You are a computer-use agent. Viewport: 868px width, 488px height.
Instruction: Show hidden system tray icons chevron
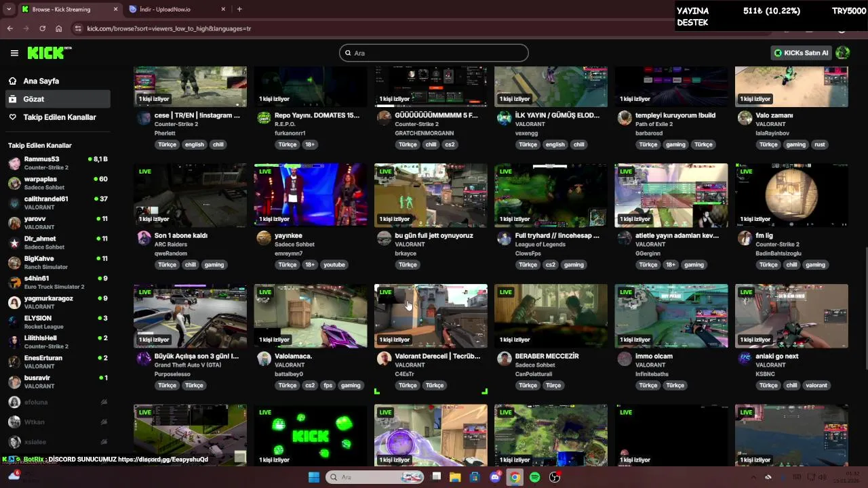click(753, 477)
